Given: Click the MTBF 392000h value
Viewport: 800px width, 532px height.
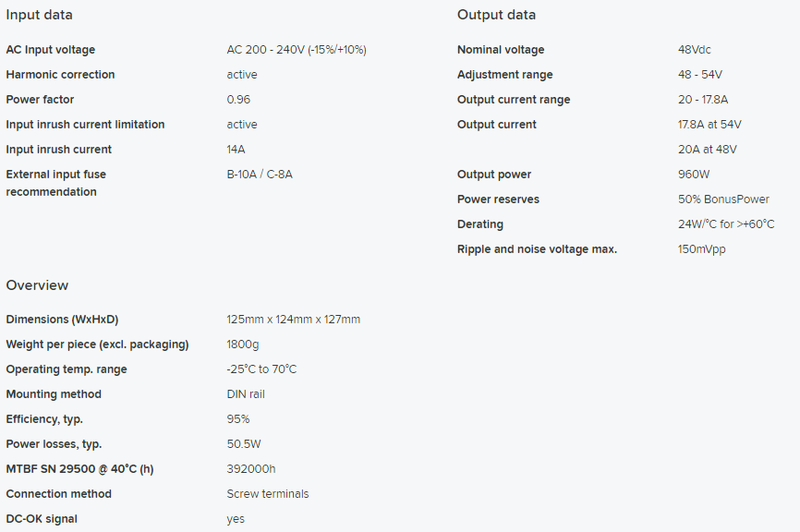Looking at the screenshot, I should pyautogui.click(x=251, y=469).
